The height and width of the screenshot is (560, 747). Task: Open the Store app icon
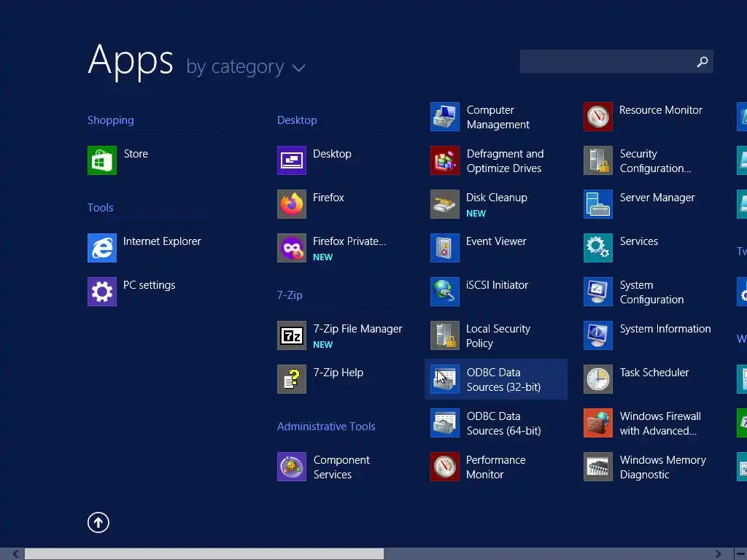tap(102, 160)
